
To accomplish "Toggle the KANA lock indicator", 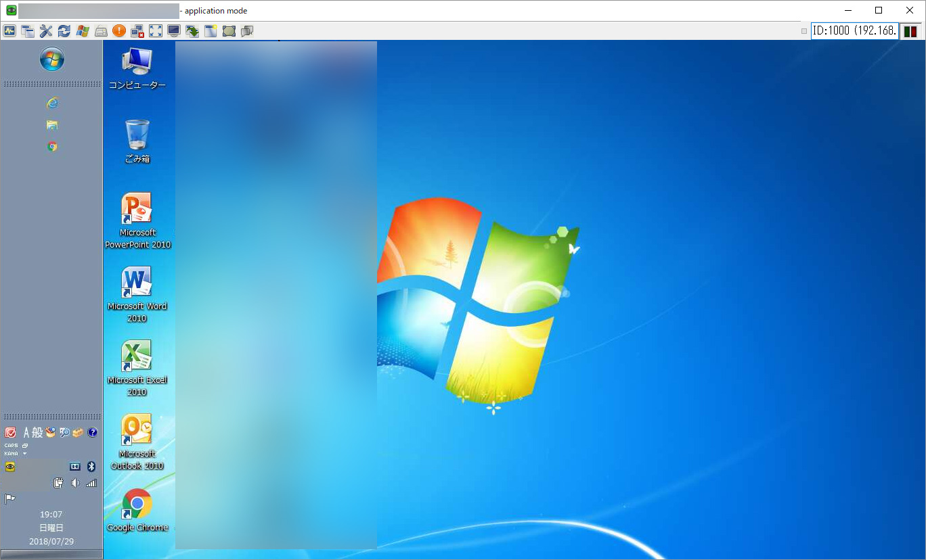I will pos(11,453).
